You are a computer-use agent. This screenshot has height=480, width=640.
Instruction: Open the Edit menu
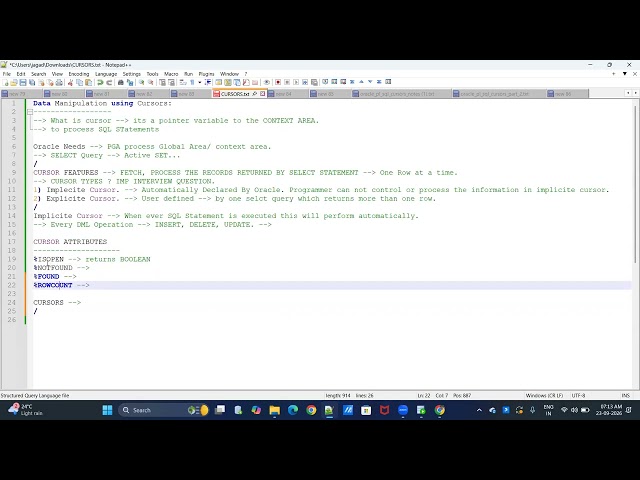[x=21, y=74]
